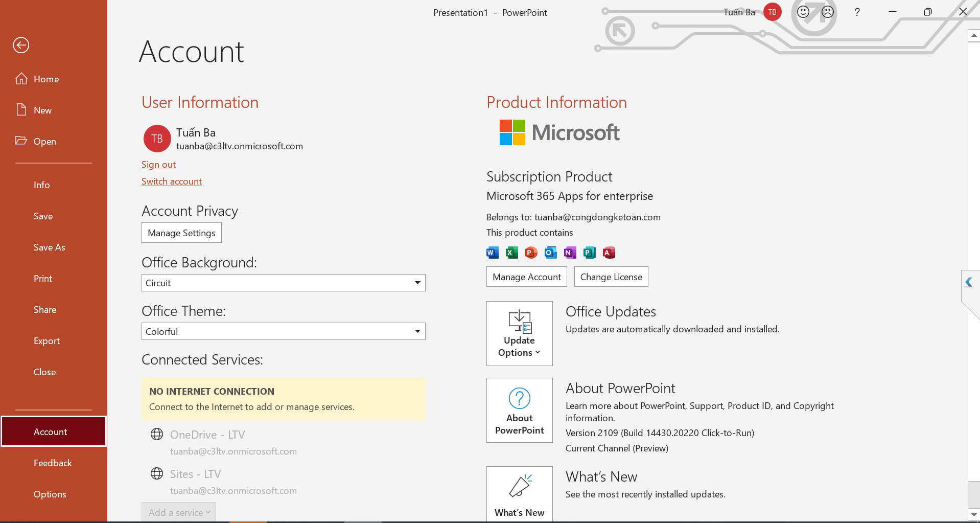980x523 pixels.
Task: Click the Switch account link
Action: pyautogui.click(x=172, y=181)
